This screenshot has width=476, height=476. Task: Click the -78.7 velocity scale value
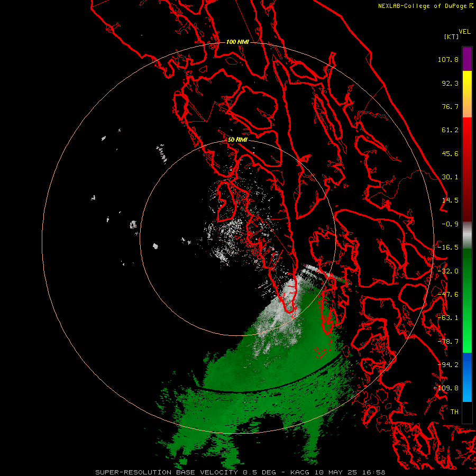click(x=448, y=342)
